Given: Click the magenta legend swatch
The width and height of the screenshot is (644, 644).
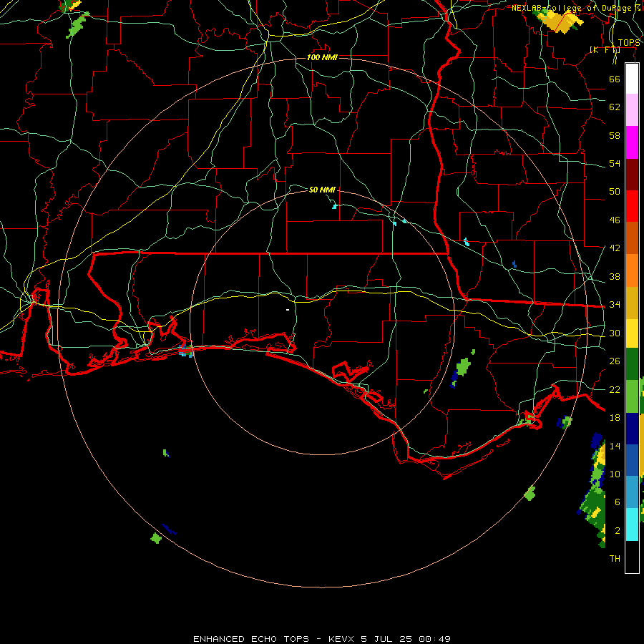Looking at the screenshot, I should coord(632,142).
